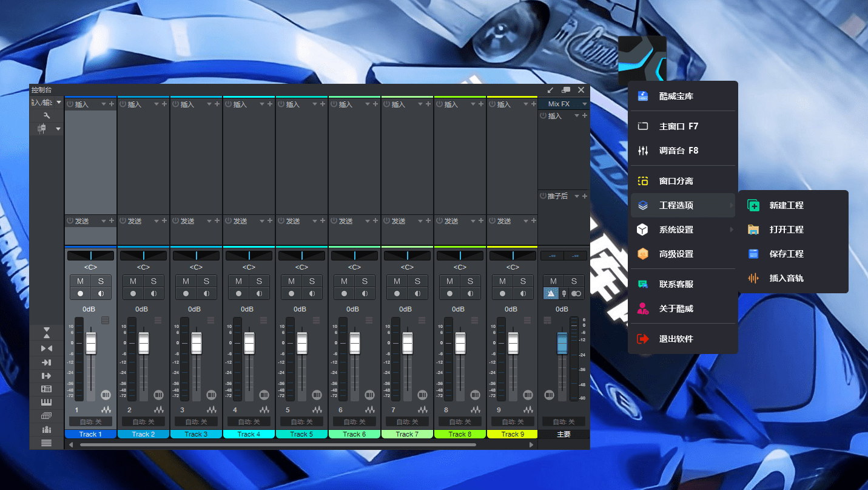Open Track 4 notes lines icon beside 0dB
The width and height of the screenshot is (868, 490).
click(264, 320)
